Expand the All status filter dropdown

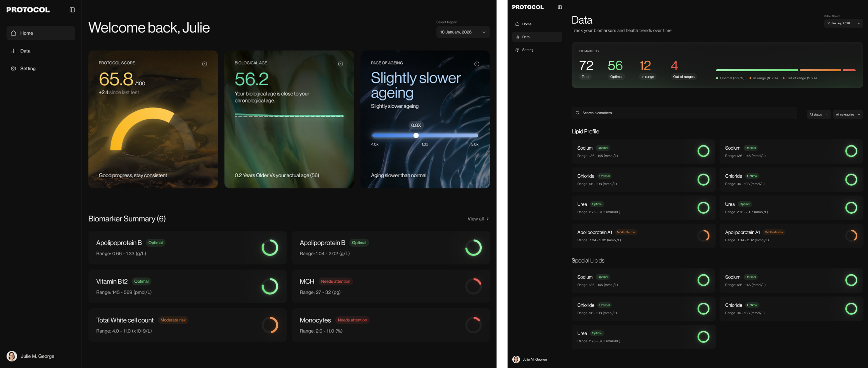(818, 114)
